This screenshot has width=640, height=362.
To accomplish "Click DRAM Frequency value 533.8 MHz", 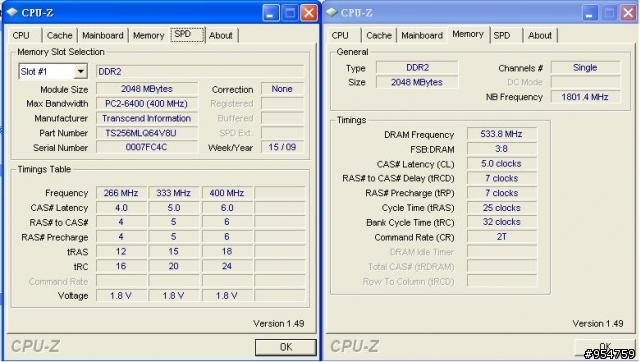I will [x=502, y=134].
